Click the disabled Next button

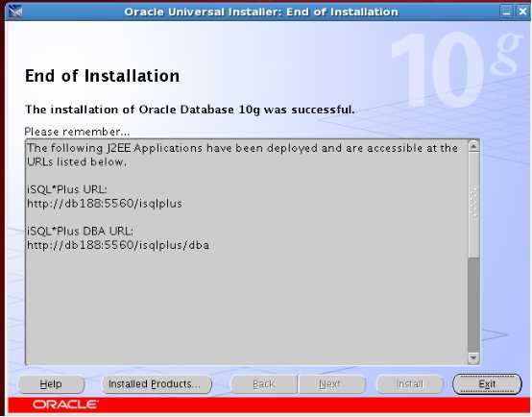331,384
